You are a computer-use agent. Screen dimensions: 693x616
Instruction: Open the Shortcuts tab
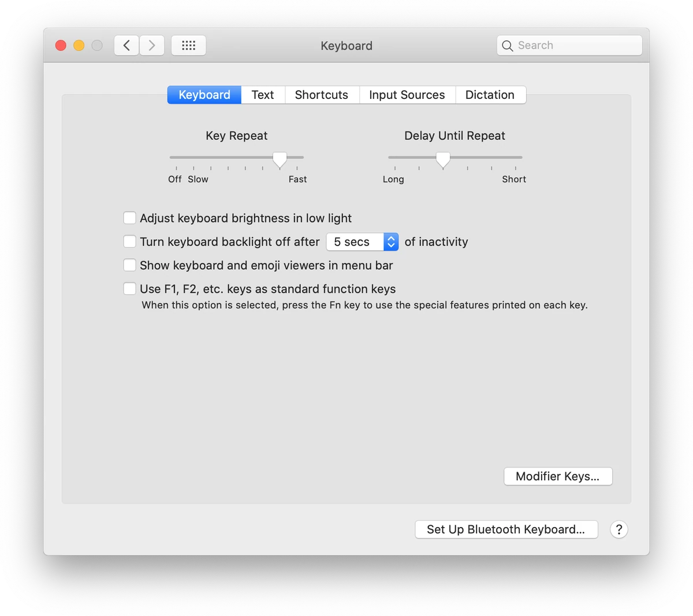(322, 95)
